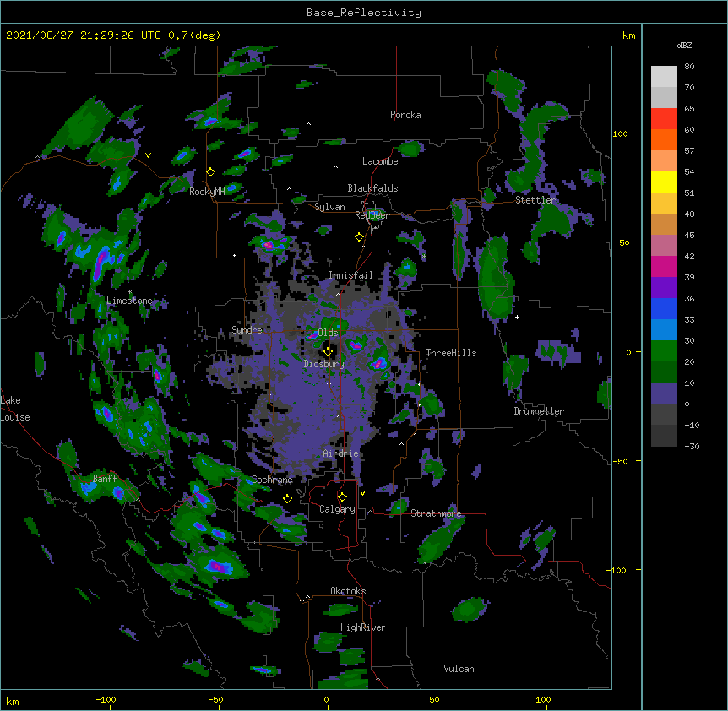Click the -50 tick label on the bottom axis
Image resolution: width=728 pixels, height=711 pixels.
(215, 699)
